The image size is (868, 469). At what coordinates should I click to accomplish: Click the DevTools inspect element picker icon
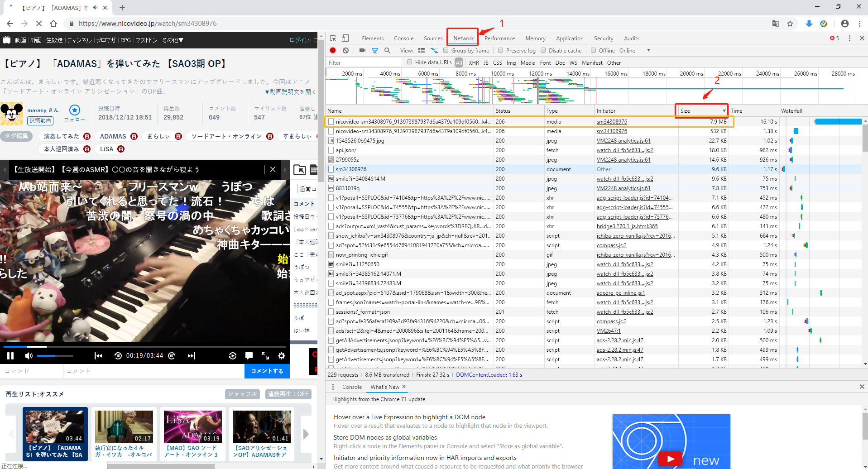coord(333,38)
